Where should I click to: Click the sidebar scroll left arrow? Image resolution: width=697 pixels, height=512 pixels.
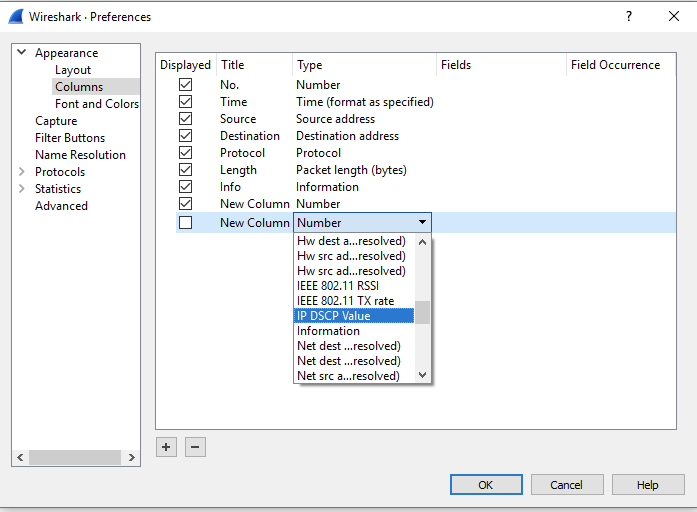coord(20,457)
